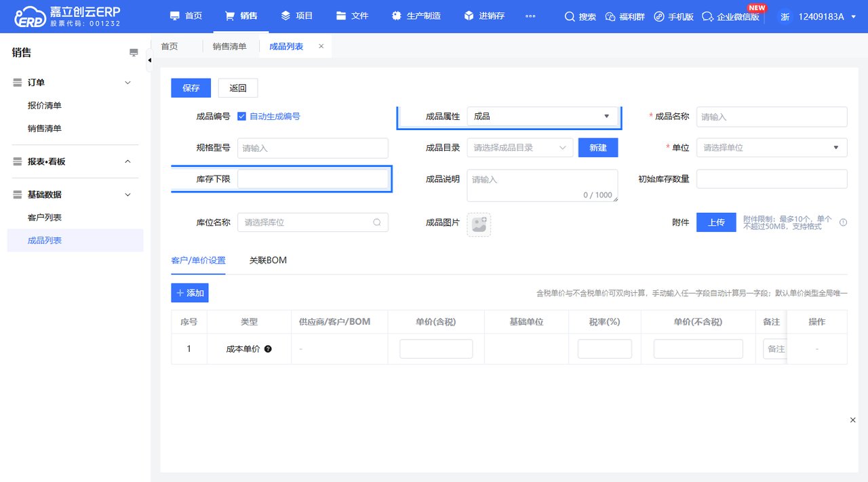
Task: Click the 成品名称 input field
Action: coord(772,117)
